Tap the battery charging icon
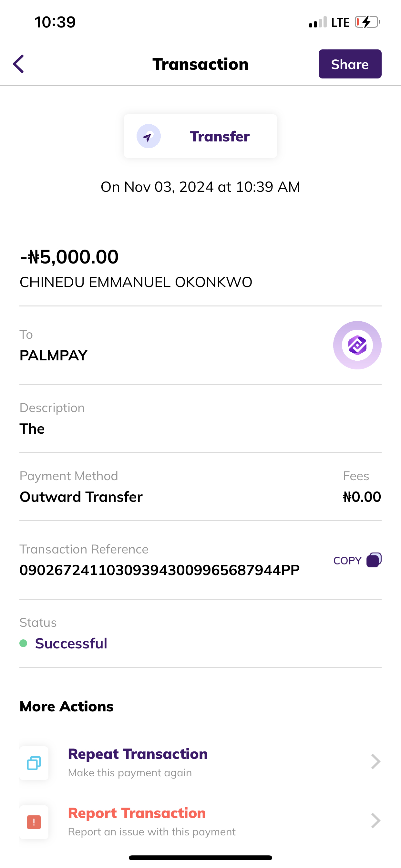This screenshot has height=868, width=401. point(367,22)
